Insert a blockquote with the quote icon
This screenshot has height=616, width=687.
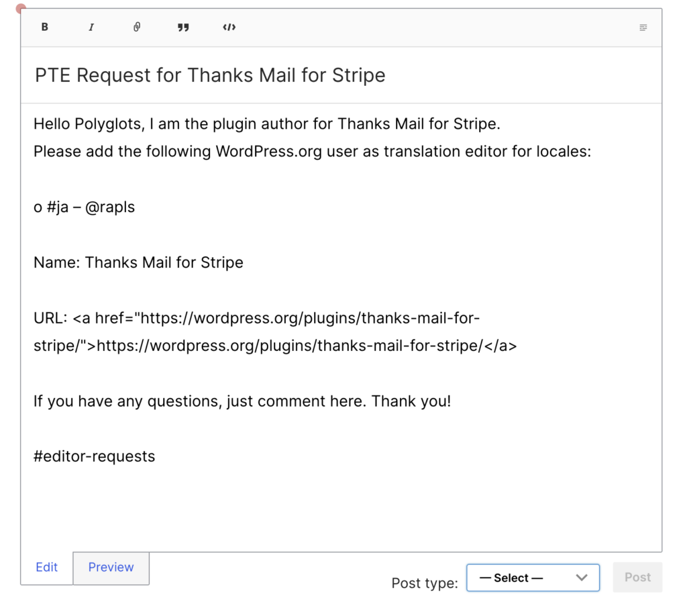point(183,28)
